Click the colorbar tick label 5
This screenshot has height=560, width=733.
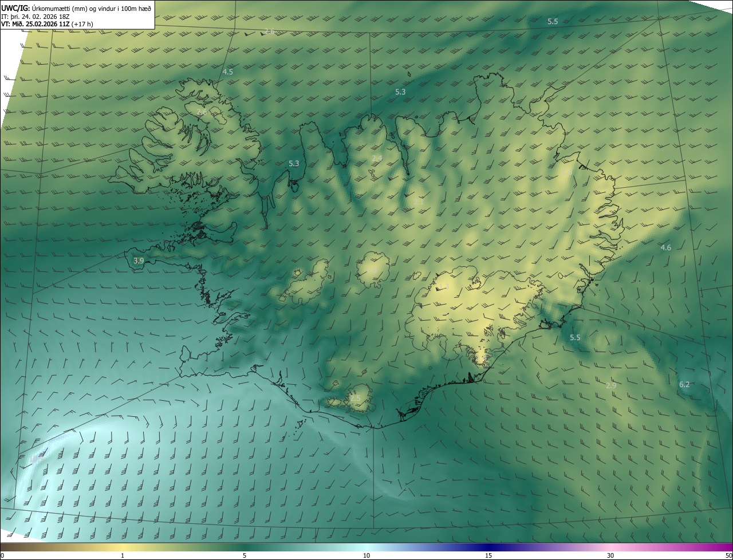point(245,556)
